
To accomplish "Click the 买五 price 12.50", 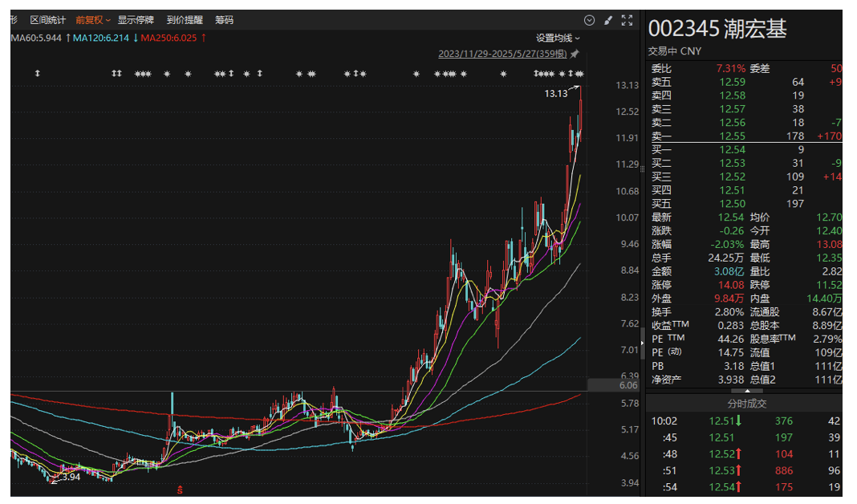I will pos(733,204).
